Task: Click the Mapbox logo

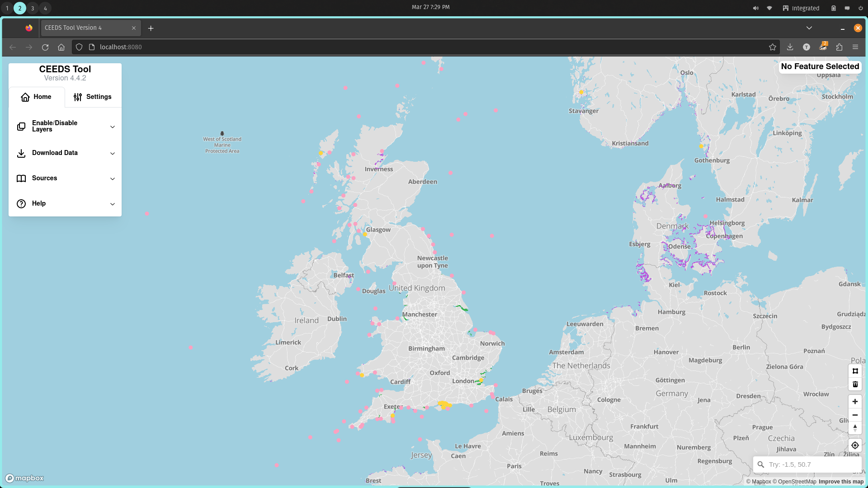Action: pos(25,478)
